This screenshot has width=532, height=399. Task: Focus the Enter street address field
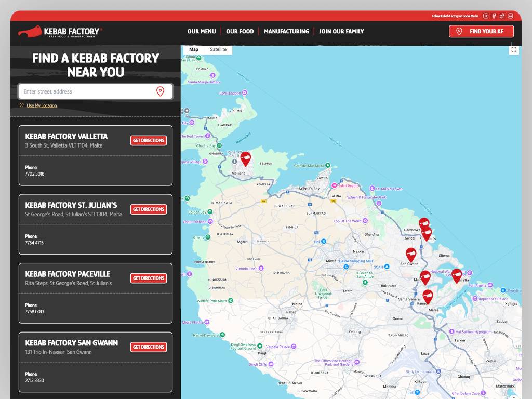click(96, 91)
